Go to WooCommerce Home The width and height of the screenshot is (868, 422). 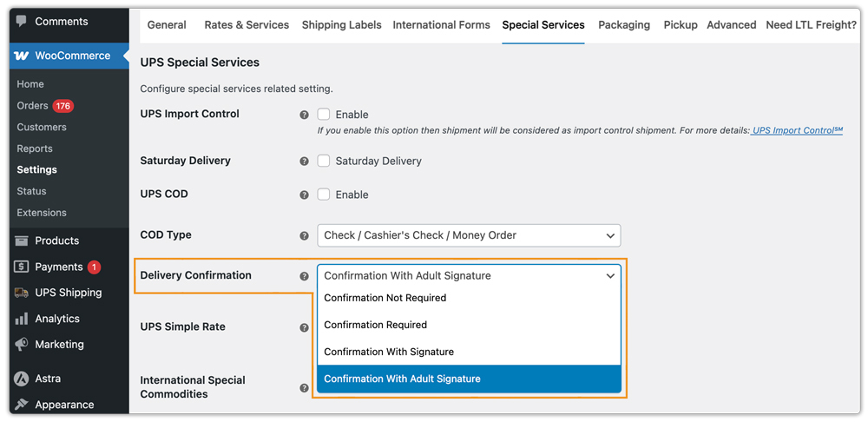(x=30, y=84)
